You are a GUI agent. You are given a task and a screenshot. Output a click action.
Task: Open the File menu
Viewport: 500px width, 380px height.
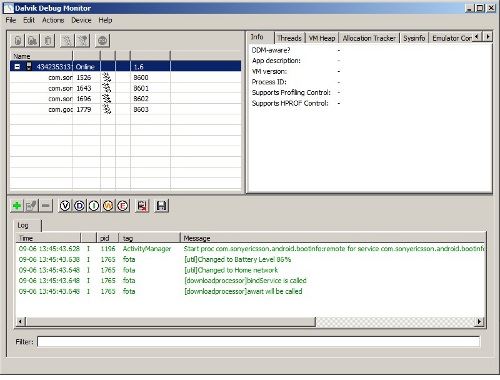point(11,20)
